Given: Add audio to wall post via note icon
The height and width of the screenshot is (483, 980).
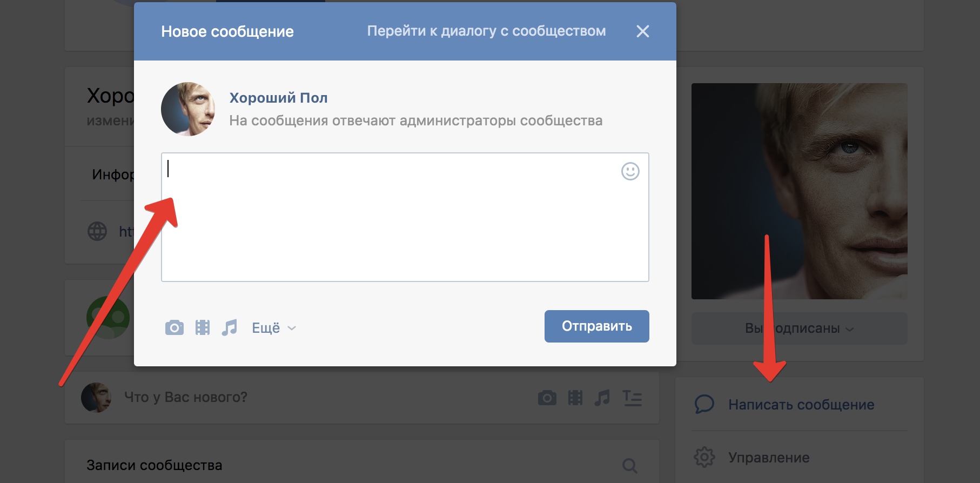Looking at the screenshot, I should pos(602,398).
